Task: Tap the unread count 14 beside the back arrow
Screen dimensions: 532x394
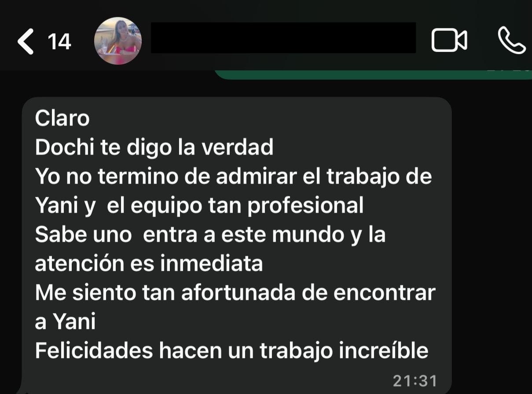Action: click(x=59, y=42)
